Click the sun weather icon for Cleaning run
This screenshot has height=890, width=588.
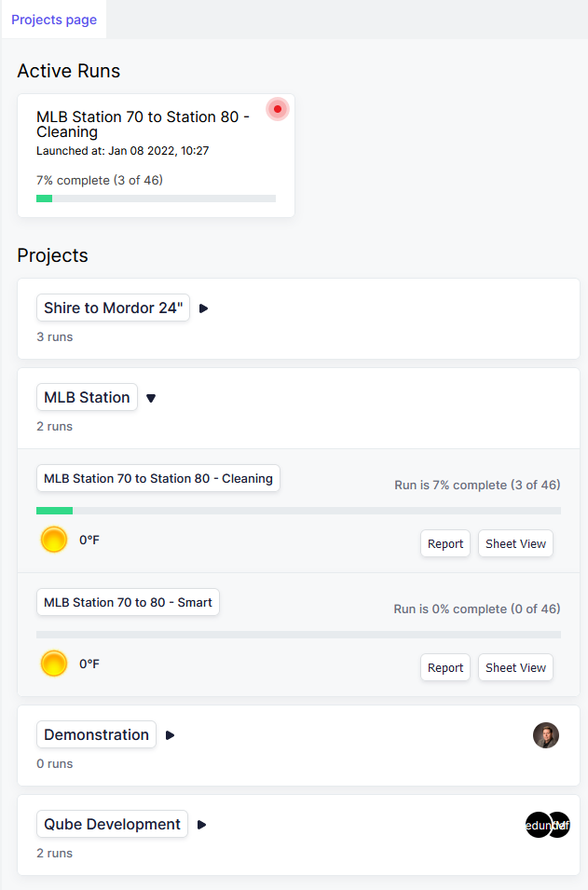click(54, 540)
